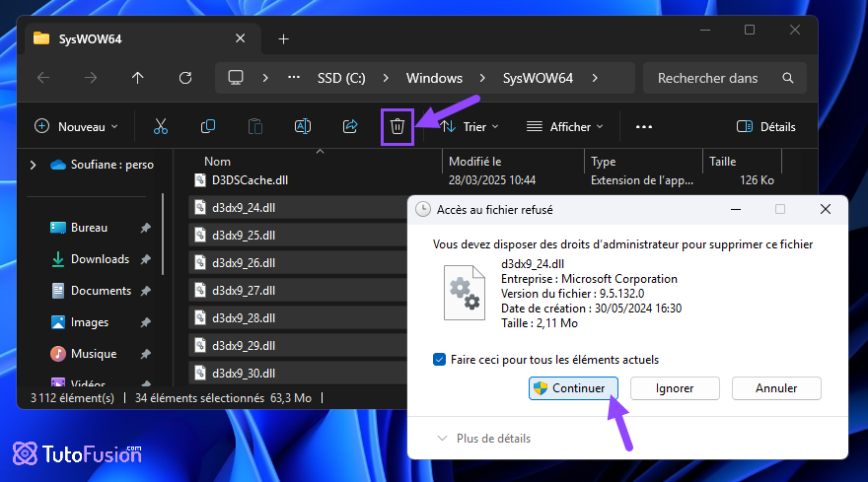Close the SysWOW64 tab

click(241, 38)
